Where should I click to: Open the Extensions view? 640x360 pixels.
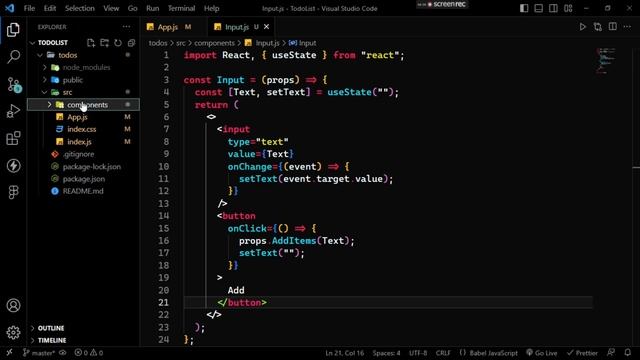(x=13, y=138)
